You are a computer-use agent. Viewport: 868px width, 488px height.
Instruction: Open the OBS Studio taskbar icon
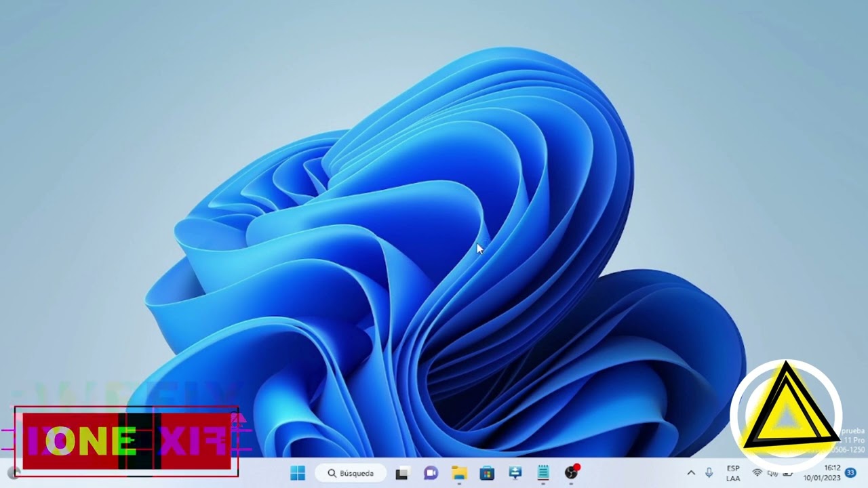click(572, 472)
